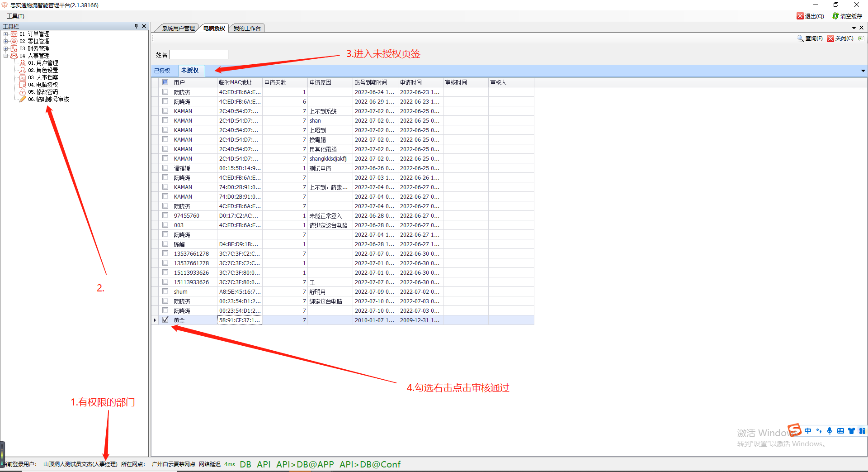
Task: Click the 修改密码 lock icon
Action: [x=22, y=92]
